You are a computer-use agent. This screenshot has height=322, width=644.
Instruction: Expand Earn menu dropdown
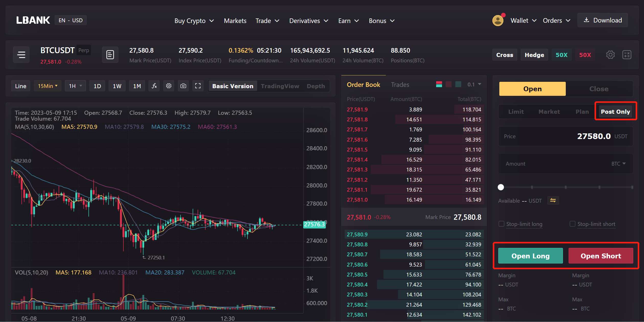pyautogui.click(x=348, y=21)
